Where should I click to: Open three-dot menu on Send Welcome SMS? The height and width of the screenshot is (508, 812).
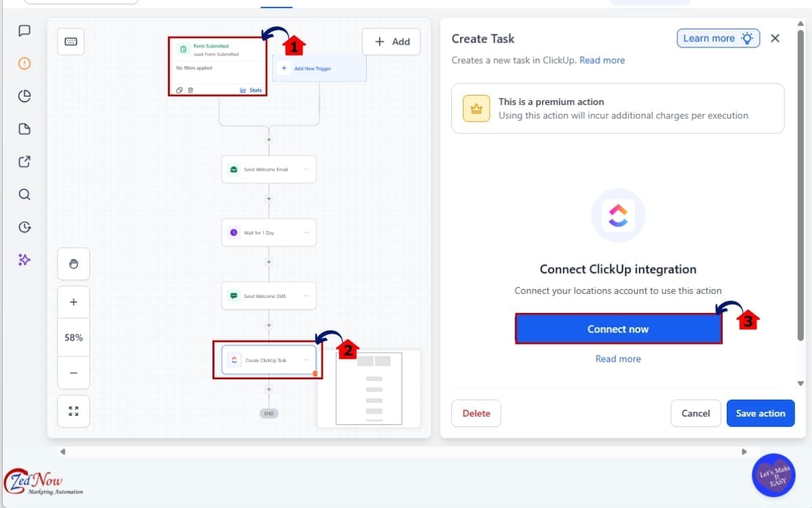point(306,296)
